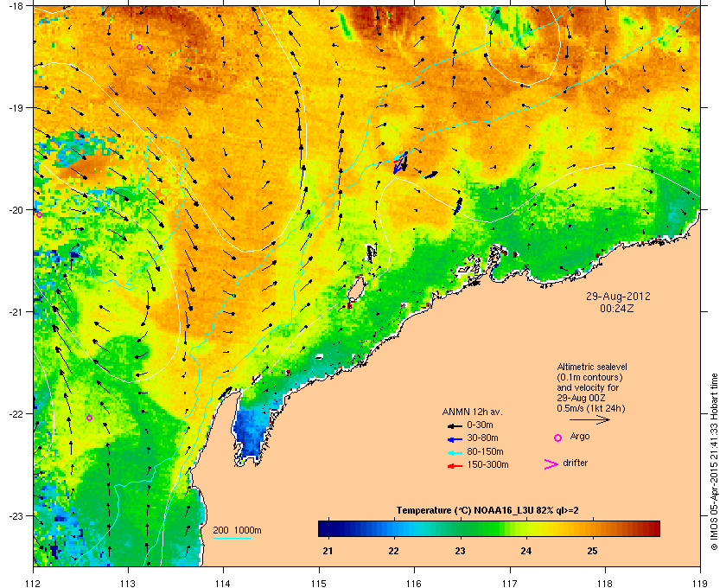The width and height of the screenshot is (726, 588).
Task: Click the 0.5m/s velocity scale arrow
Action: point(589,420)
